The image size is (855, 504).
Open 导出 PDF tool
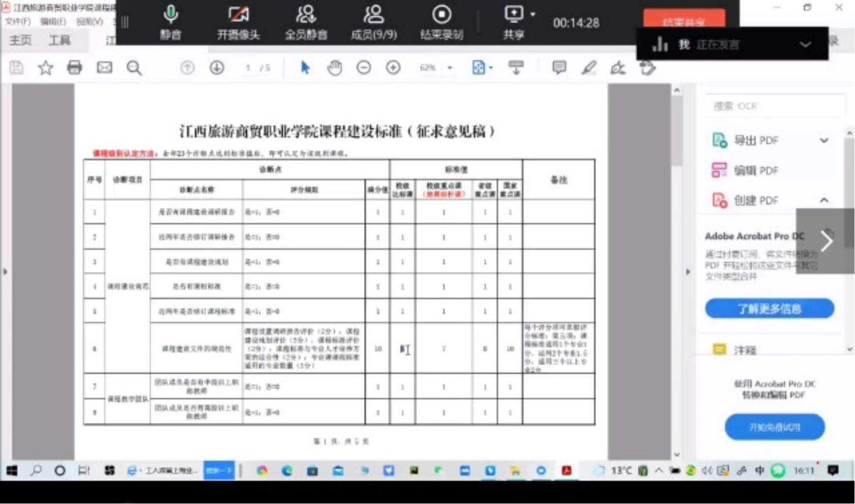tap(756, 140)
